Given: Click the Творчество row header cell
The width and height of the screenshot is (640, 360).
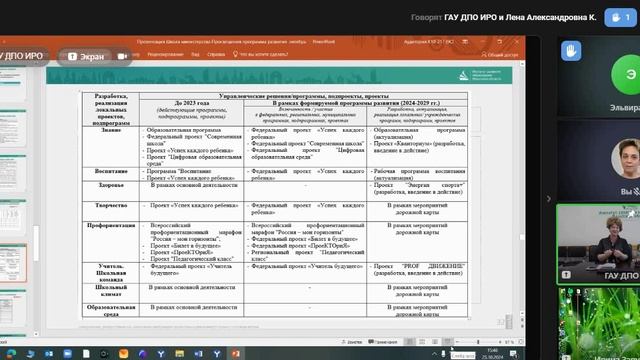Looking at the screenshot, I should (x=111, y=211).
